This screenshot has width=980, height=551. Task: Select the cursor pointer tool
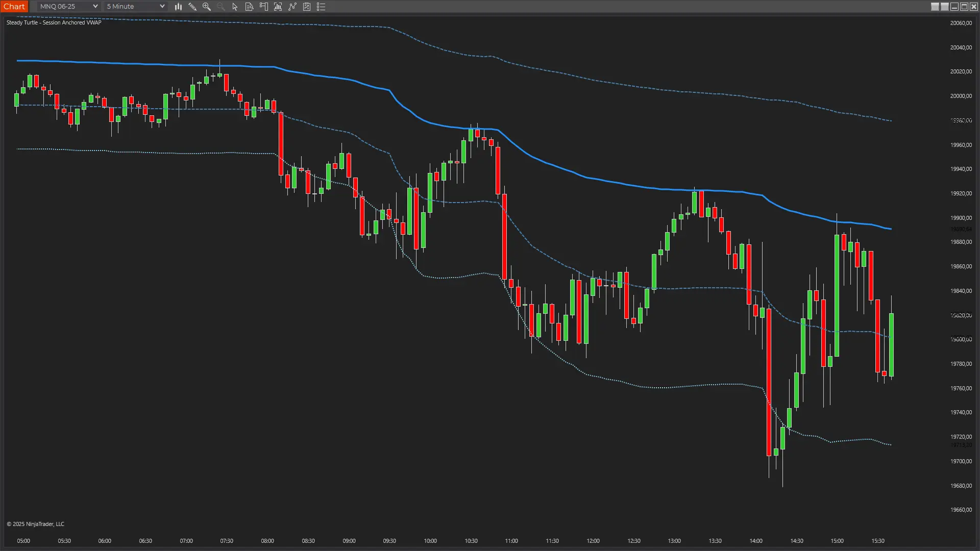pos(235,7)
